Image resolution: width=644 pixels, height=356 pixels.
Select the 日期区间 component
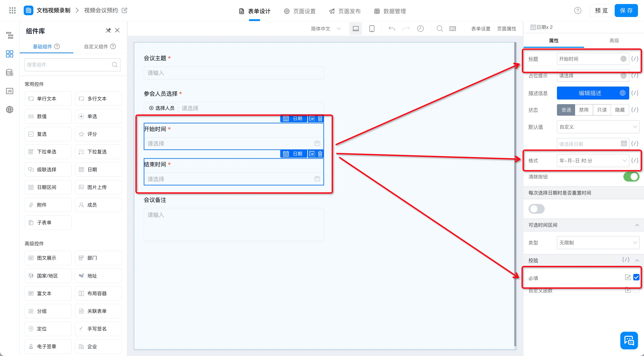[48, 187]
